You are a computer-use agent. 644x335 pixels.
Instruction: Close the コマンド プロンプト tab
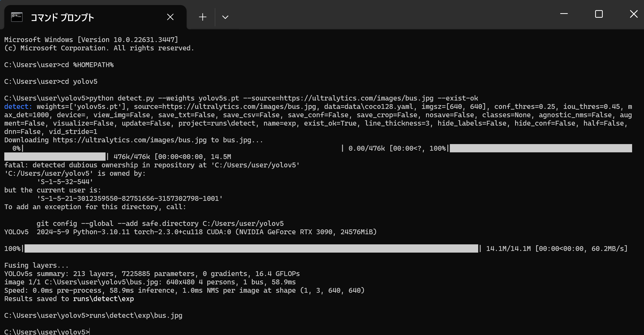tap(170, 17)
